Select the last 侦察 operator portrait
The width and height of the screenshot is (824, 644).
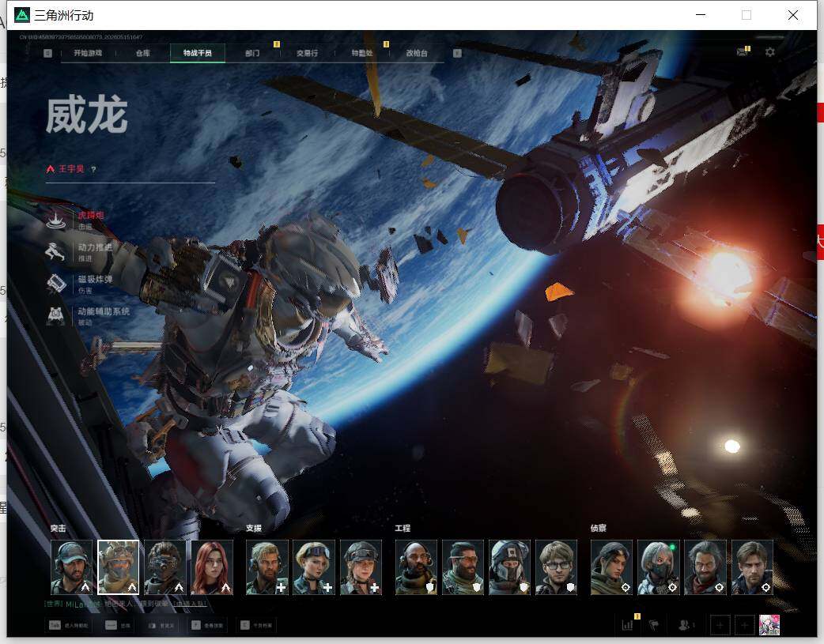click(753, 567)
